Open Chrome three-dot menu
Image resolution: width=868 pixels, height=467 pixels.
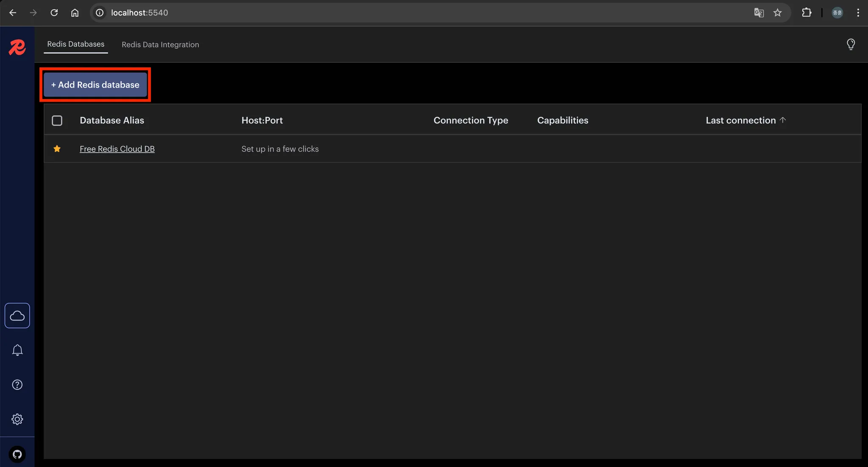click(x=858, y=13)
